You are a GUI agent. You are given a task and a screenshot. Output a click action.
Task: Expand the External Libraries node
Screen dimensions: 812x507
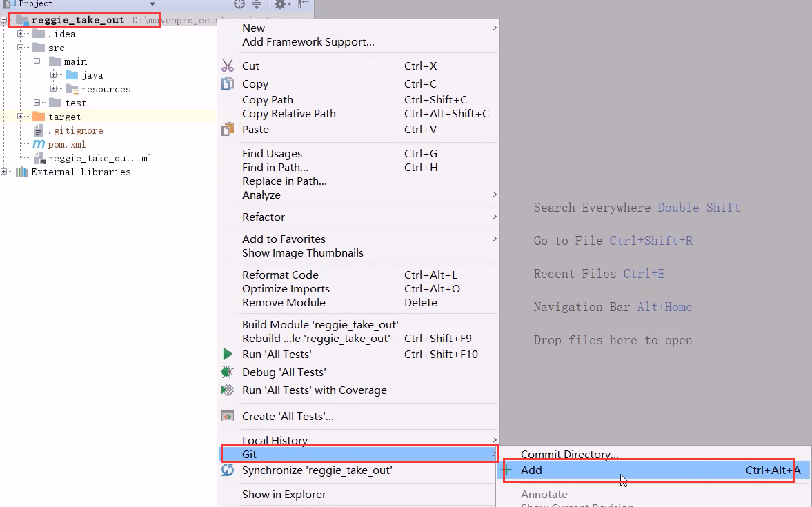coord(5,172)
